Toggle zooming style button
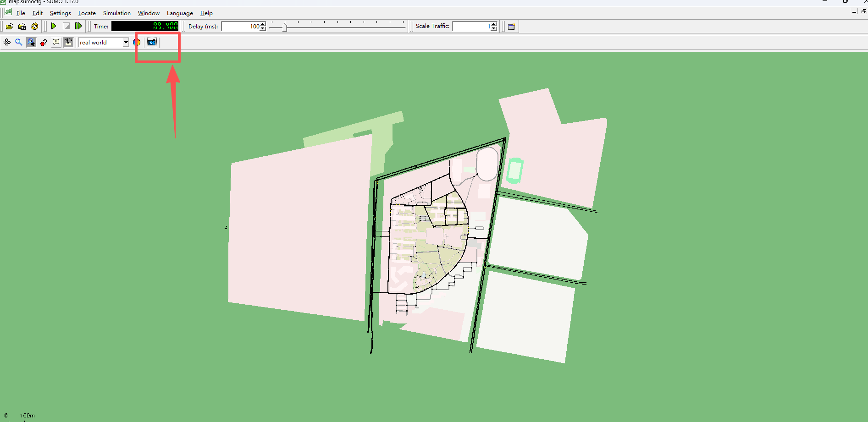The width and height of the screenshot is (868, 422). 31,42
